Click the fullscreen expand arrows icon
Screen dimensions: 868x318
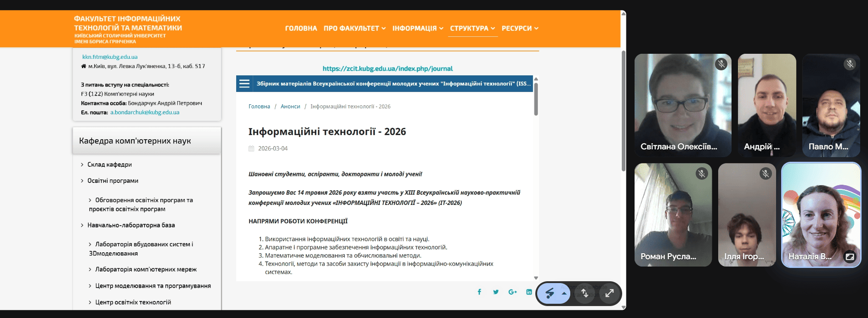pyautogui.click(x=609, y=293)
